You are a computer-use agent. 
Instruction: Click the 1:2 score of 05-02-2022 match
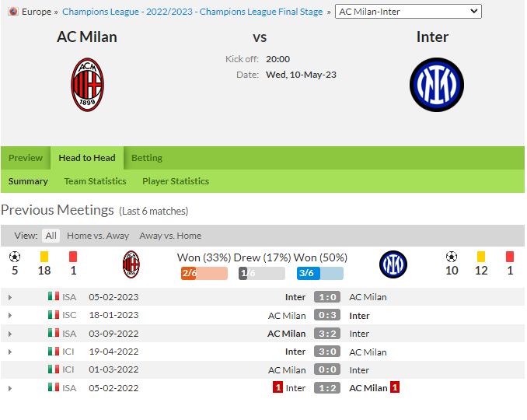point(327,387)
